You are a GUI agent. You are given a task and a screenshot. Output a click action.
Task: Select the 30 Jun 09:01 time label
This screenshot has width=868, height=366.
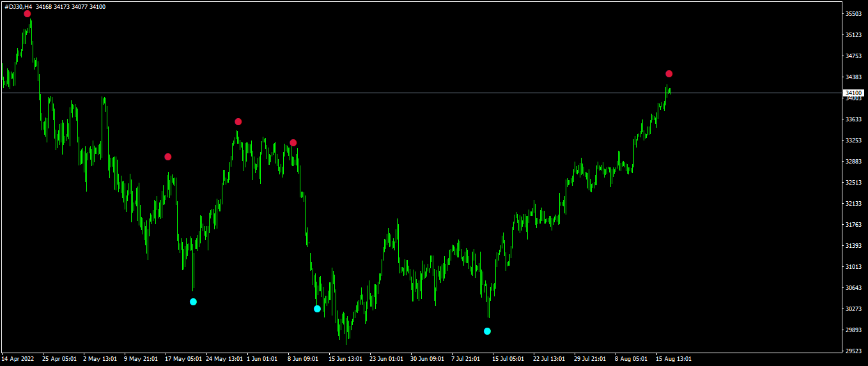(x=428, y=358)
